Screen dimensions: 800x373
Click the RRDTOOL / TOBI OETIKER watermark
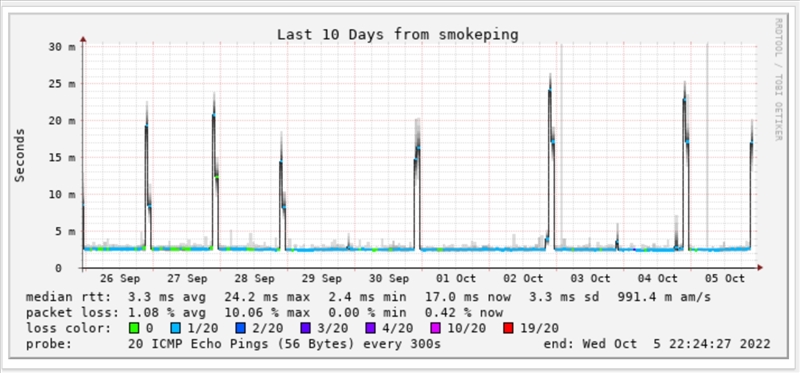[x=778, y=79]
